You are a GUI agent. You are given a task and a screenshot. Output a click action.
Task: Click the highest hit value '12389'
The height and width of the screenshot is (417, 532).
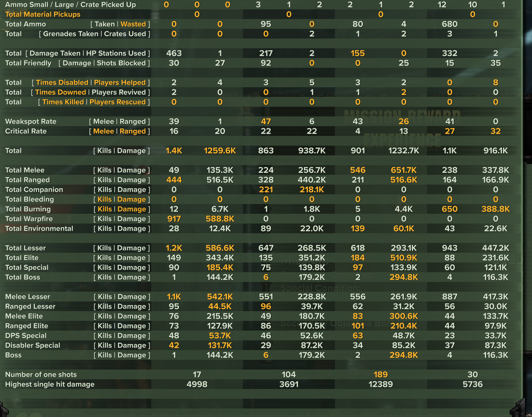pyautogui.click(x=381, y=384)
